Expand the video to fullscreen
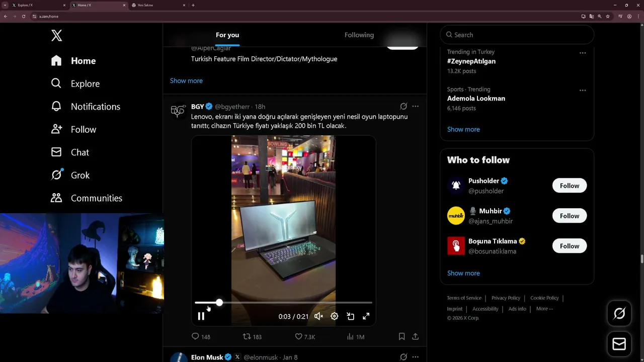Image resolution: width=644 pixels, height=362 pixels. [x=366, y=316]
